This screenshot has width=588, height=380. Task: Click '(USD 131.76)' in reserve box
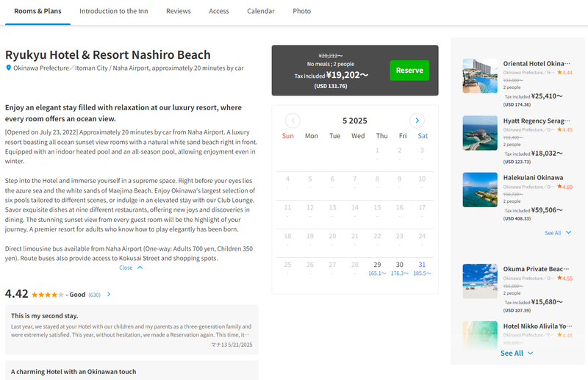pyautogui.click(x=331, y=86)
